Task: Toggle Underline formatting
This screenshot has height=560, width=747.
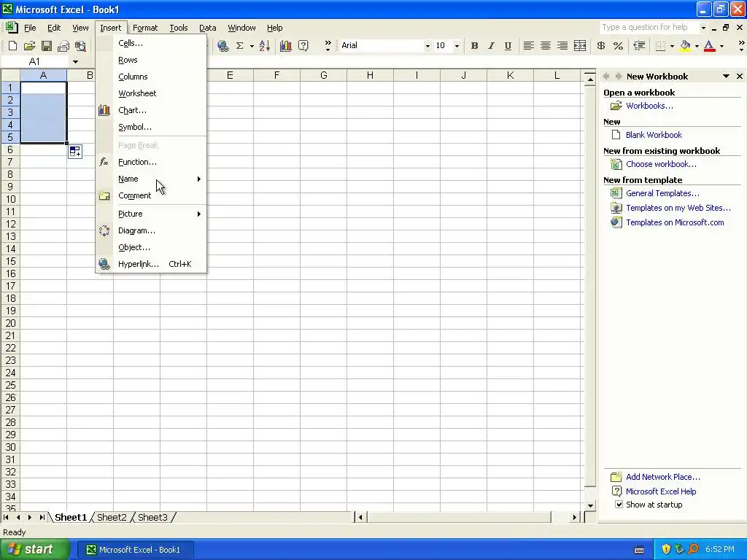Action: [508, 46]
